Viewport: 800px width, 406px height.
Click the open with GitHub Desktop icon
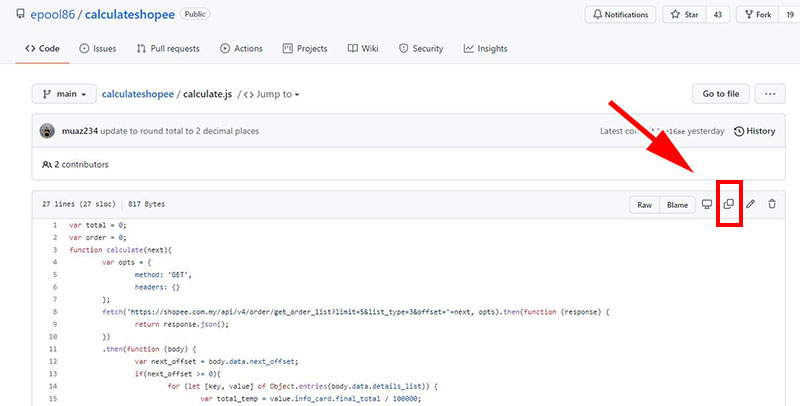(707, 204)
